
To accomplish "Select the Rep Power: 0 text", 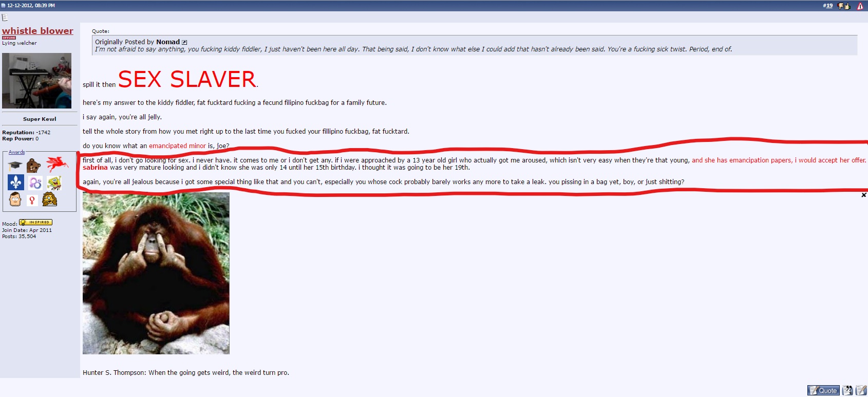I will pos(21,139).
